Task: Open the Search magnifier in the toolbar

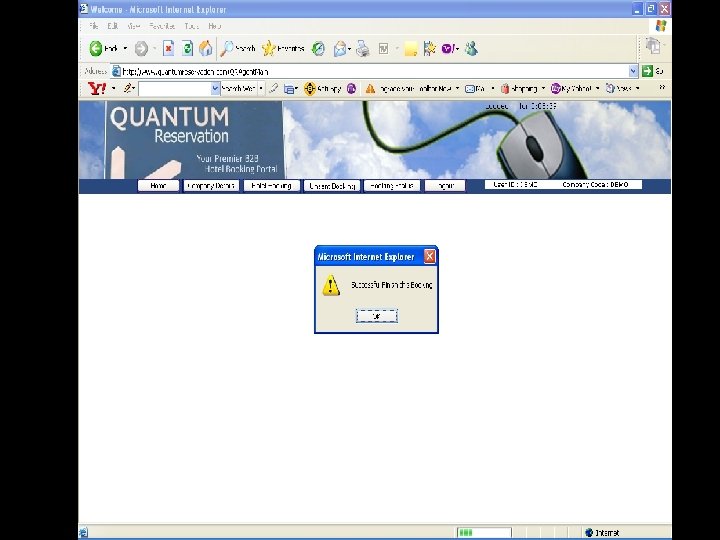Action: point(227,48)
